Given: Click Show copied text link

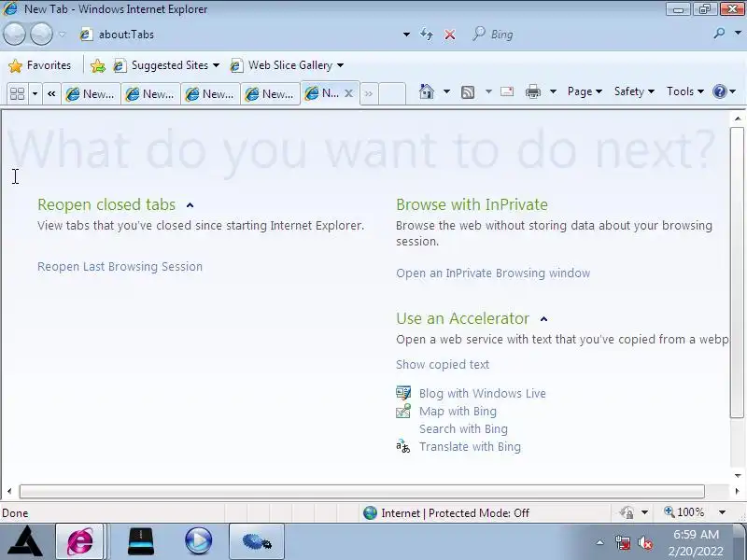Looking at the screenshot, I should pos(443,365).
